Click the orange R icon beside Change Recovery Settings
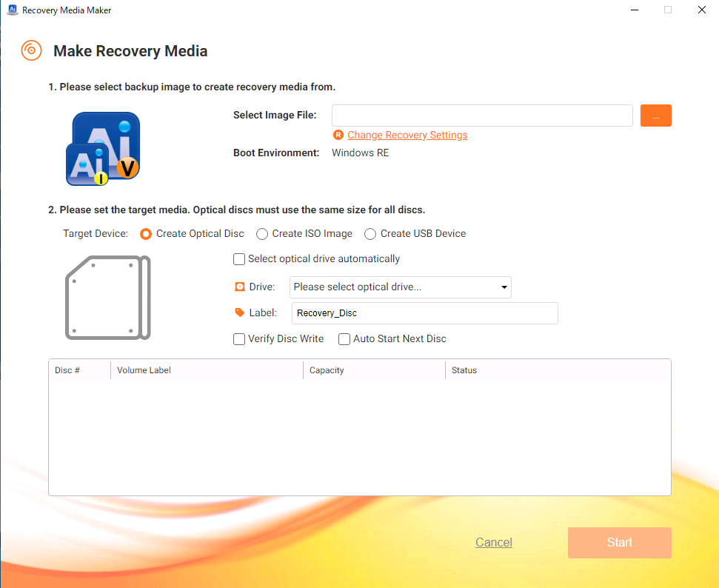Viewport: 719px width, 588px height. tap(338, 135)
